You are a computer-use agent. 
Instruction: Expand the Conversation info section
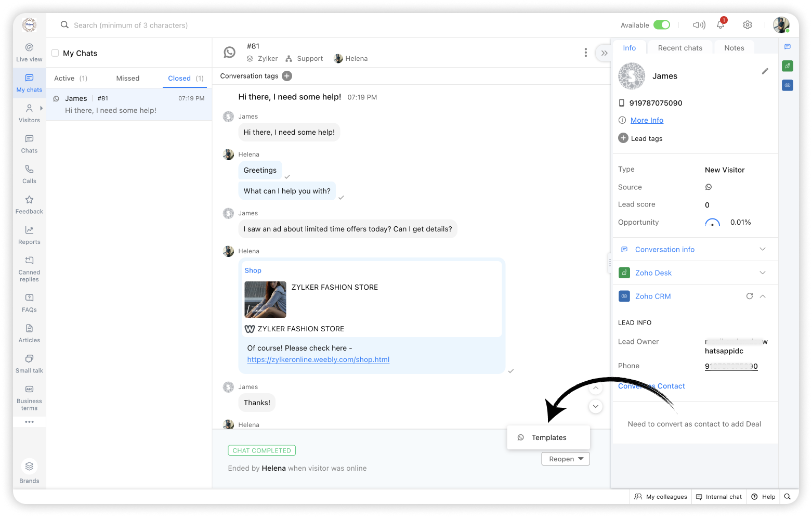(x=762, y=249)
